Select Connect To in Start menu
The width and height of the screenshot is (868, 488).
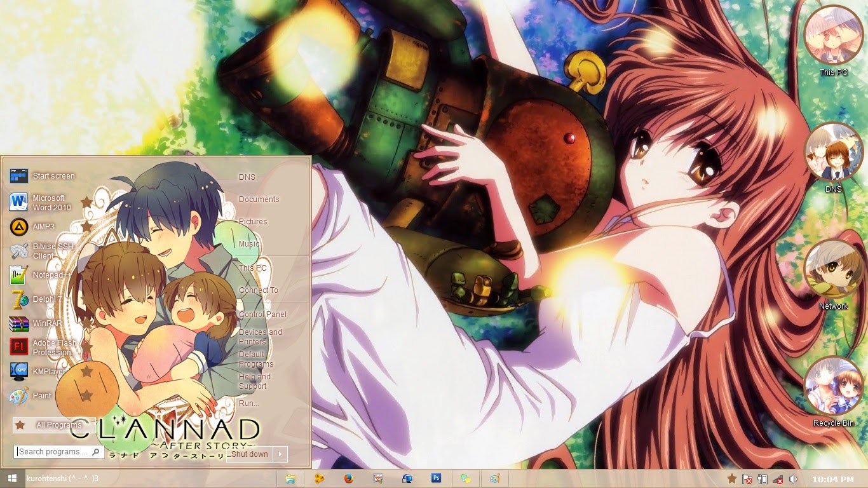tap(259, 290)
